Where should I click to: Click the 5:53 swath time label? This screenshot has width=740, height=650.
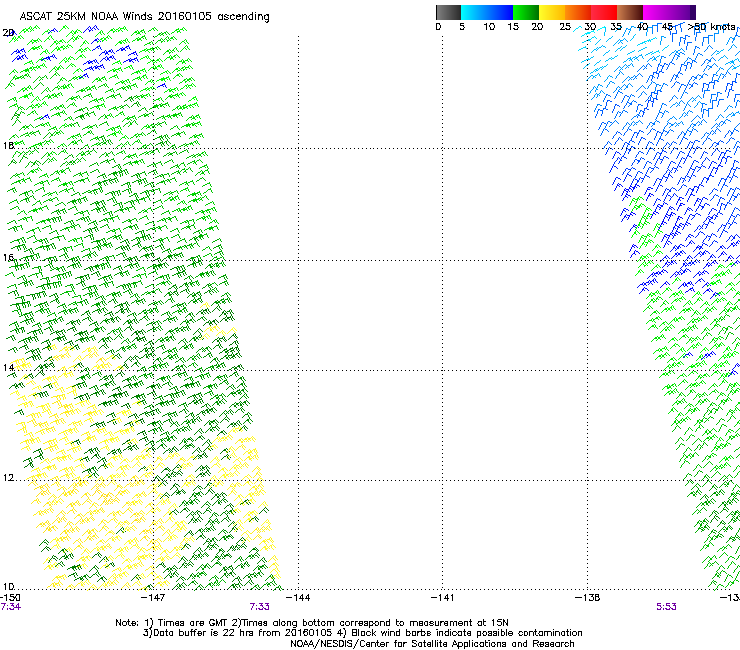coord(666,607)
